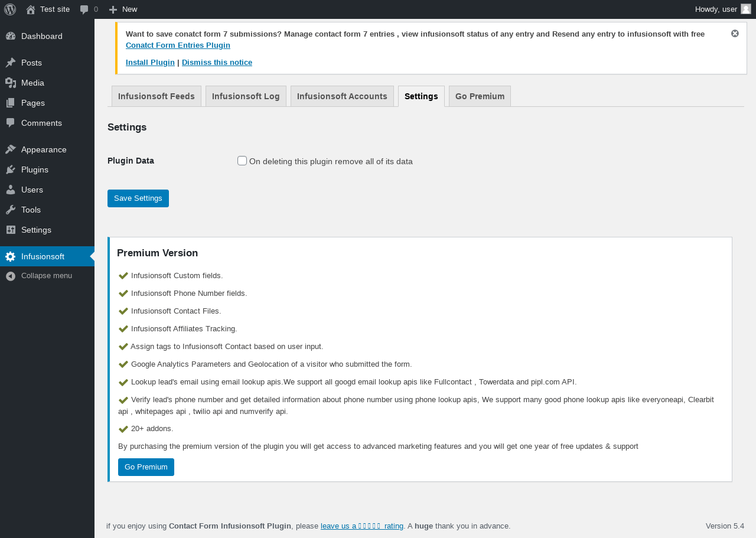Click the Posts pushpin icon
This screenshot has width=756, height=538.
(11, 63)
